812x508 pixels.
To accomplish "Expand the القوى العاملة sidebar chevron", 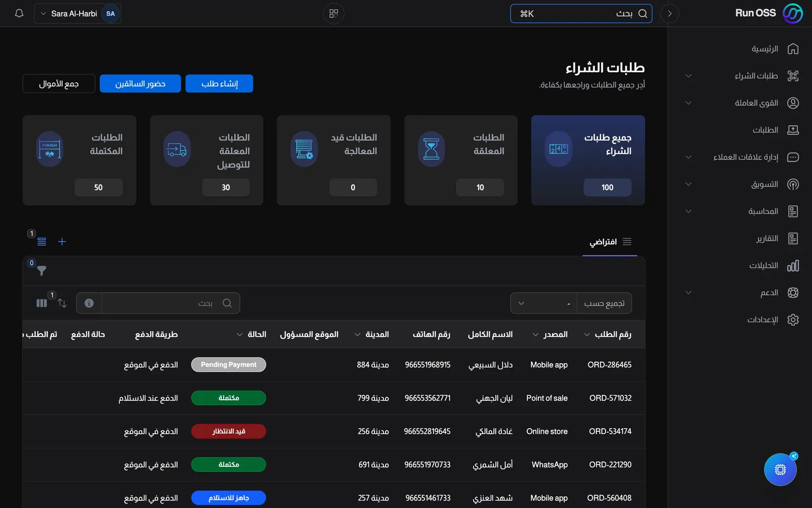I will [x=688, y=103].
